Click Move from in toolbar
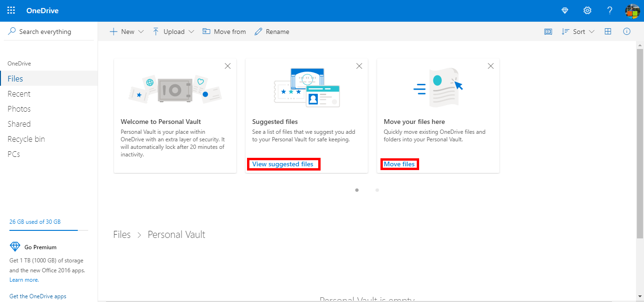Viewport: 644px width, 302px height. (x=224, y=32)
